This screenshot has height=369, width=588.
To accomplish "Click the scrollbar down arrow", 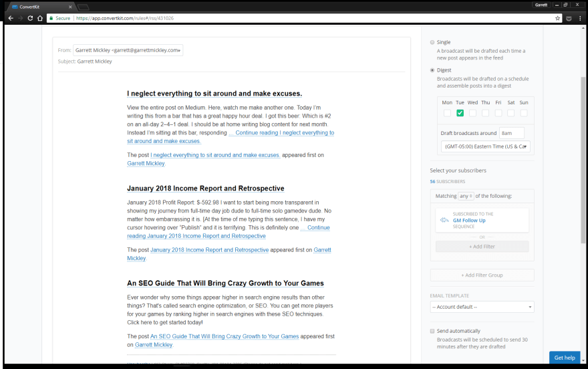I will 583,360.
